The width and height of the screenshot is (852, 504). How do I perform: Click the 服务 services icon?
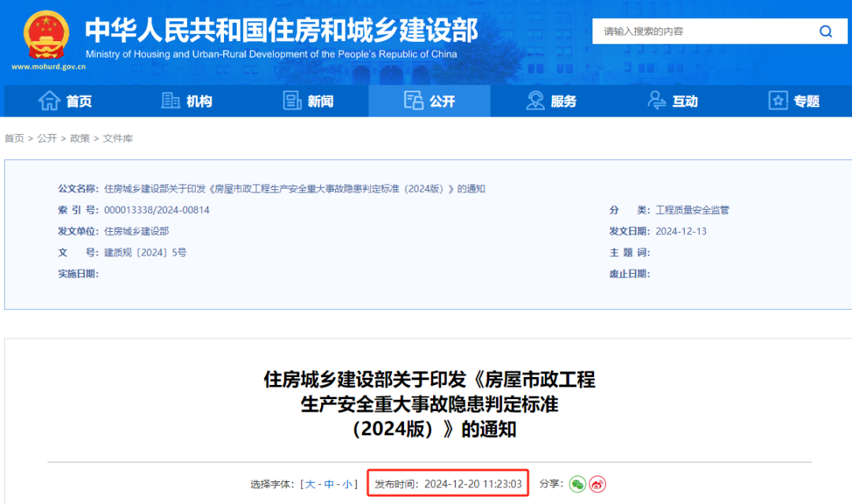point(535,100)
